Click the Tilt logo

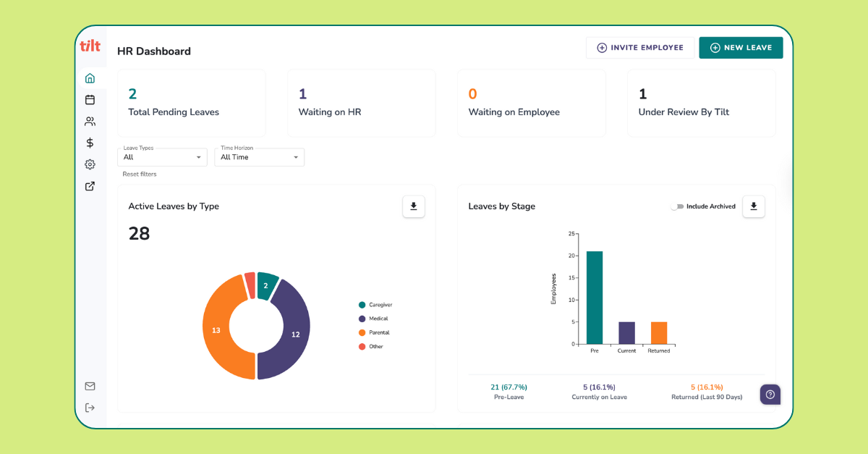coord(90,46)
